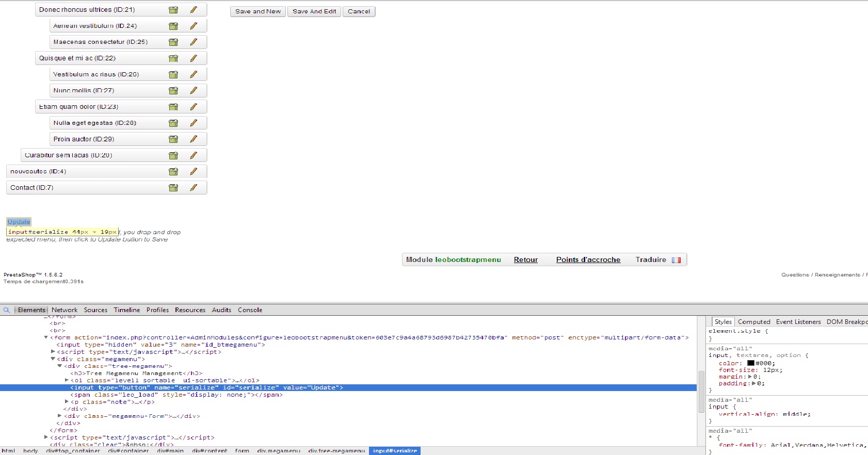
Task: Click the green bin icon for Curabitur sem lacus
Action: [173, 155]
